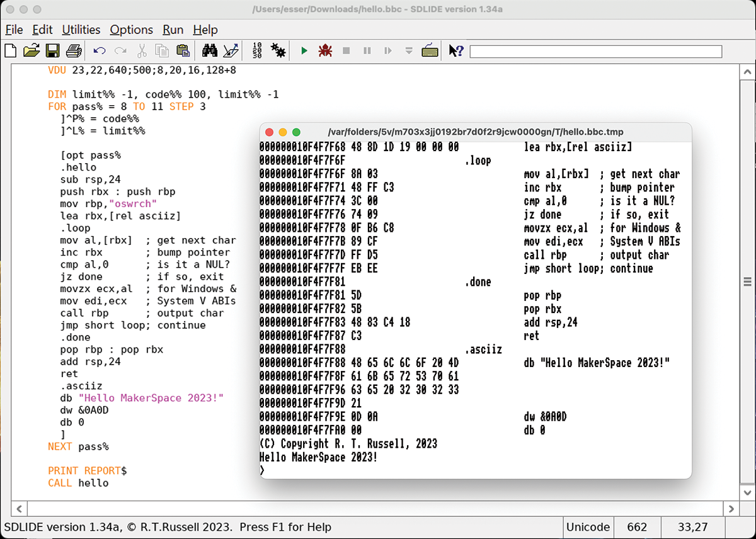Click the New file icon
Screen dimensions: 756x539
pos(11,51)
